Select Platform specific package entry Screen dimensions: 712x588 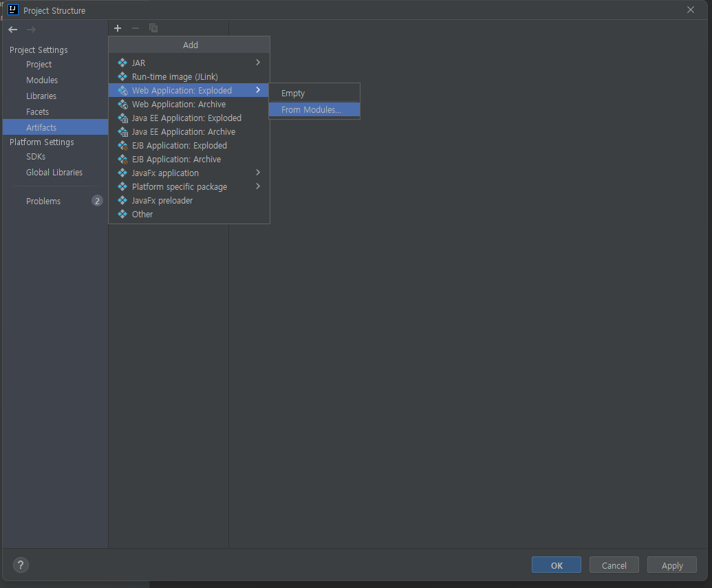[189, 186]
